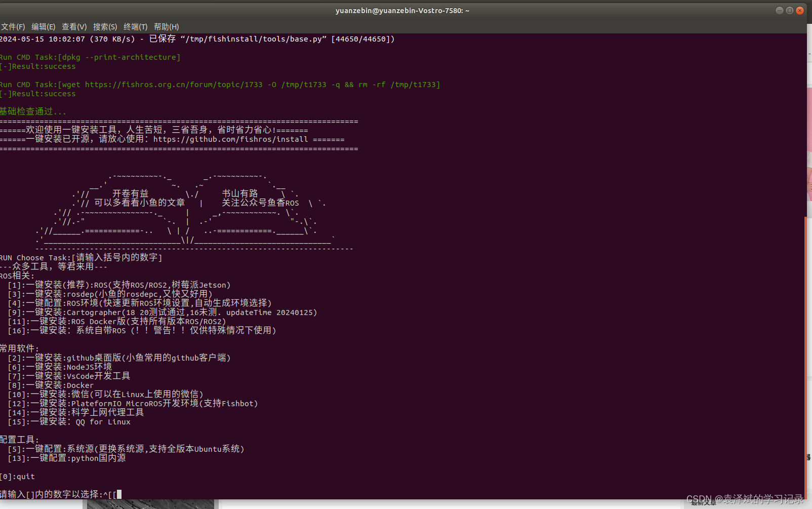This screenshot has height=509, width=812.
Task: Close the terminal window
Action: coord(800,11)
